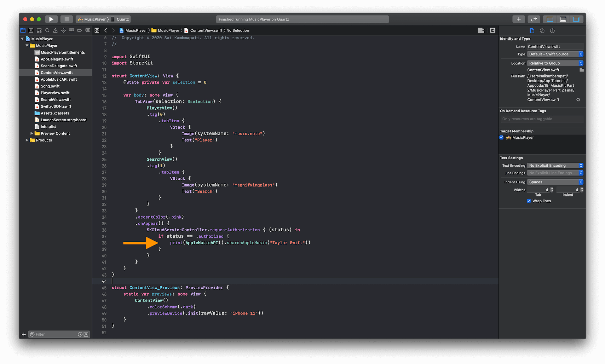This screenshot has height=364, width=605.
Task: Open the File History inspector clock icon
Action: pyautogui.click(x=542, y=31)
